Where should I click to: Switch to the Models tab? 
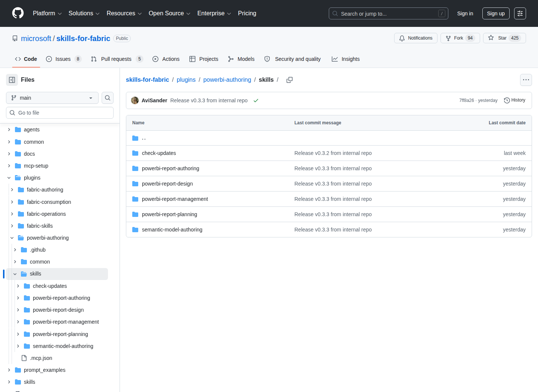coord(241,59)
